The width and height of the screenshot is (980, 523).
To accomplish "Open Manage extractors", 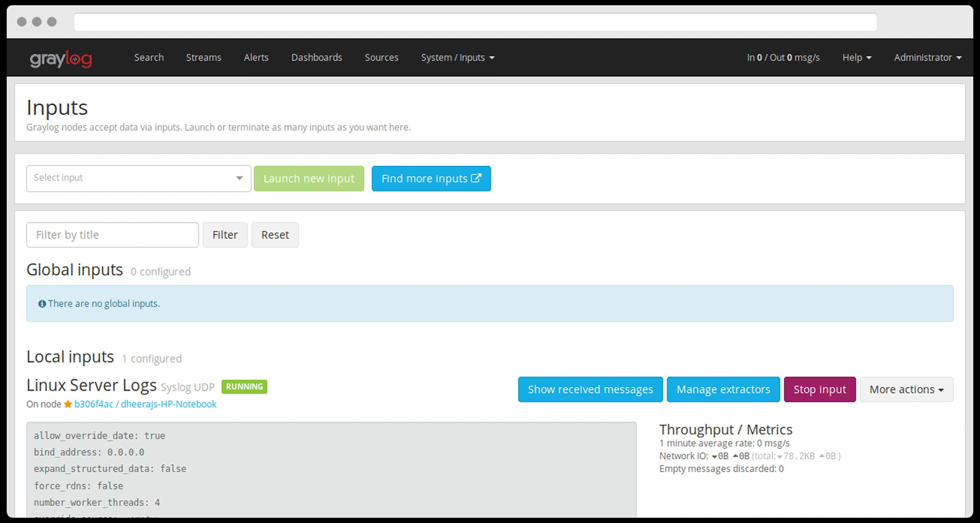I will (x=723, y=389).
